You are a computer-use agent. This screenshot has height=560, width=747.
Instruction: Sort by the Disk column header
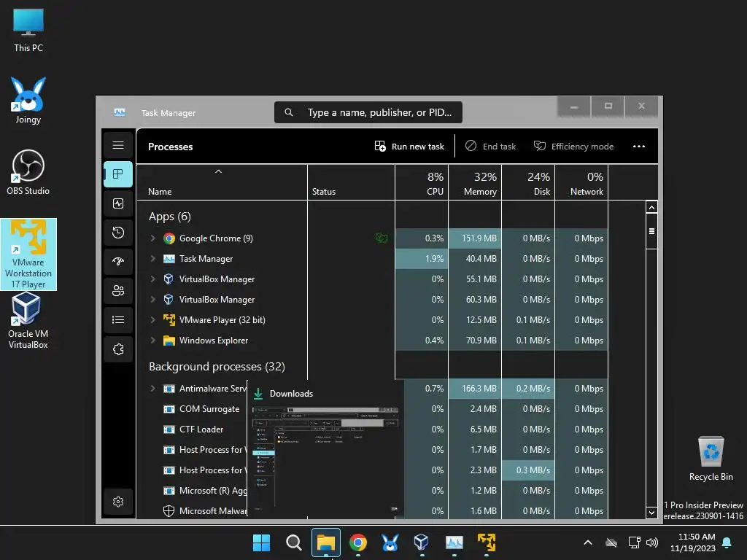click(528, 182)
